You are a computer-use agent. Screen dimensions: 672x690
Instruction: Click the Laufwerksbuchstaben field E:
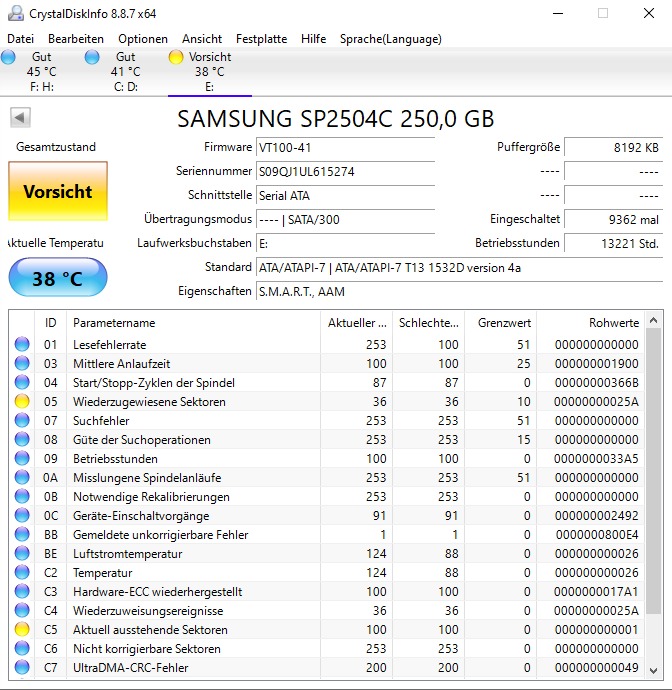345,243
